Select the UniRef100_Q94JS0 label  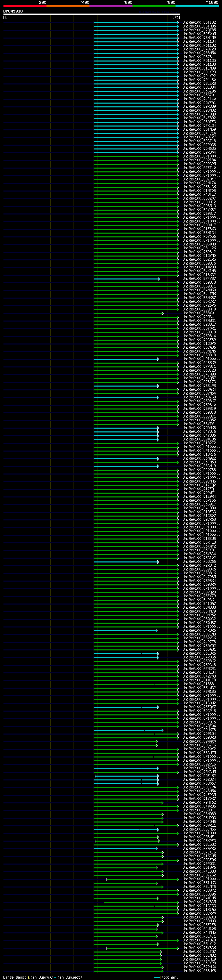click(199, 80)
